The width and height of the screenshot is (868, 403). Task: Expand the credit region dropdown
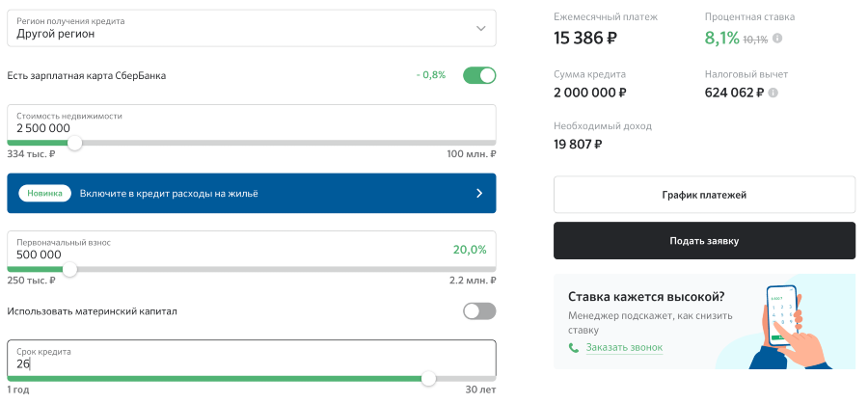click(x=251, y=28)
